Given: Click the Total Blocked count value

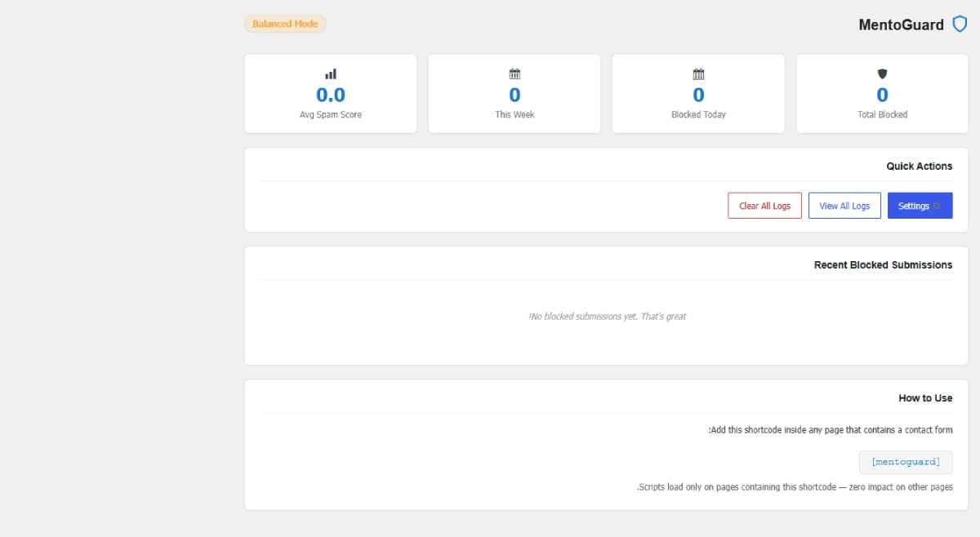Looking at the screenshot, I should pos(882,95).
